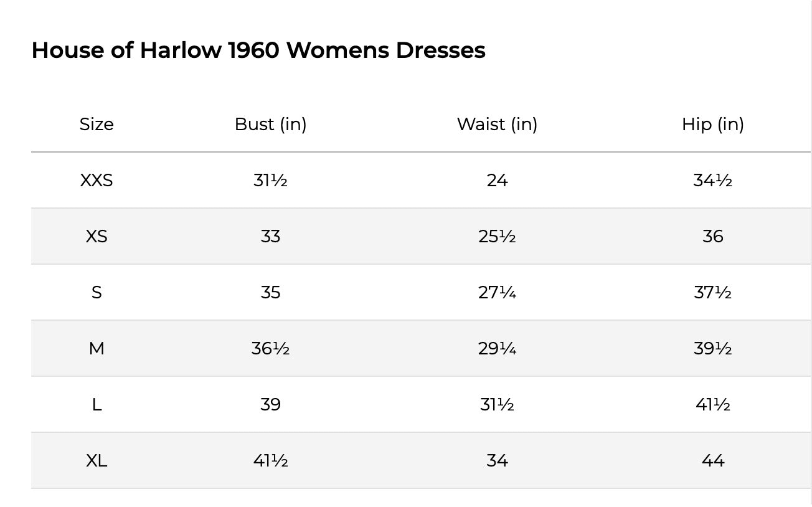This screenshot has width=812, height=507.
Task: Select the XL hip value 44
Action: [712, 461]
